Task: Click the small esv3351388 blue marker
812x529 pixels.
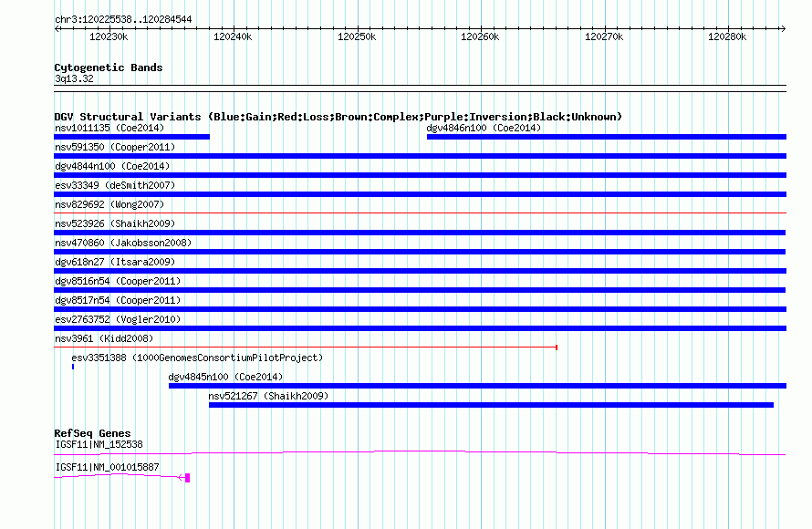Action: coord(73,367)
